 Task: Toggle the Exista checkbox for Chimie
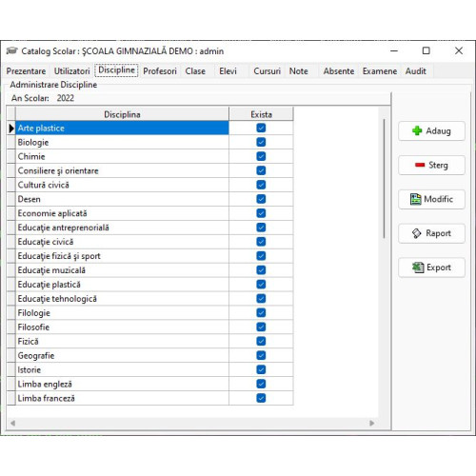[261, 156]
